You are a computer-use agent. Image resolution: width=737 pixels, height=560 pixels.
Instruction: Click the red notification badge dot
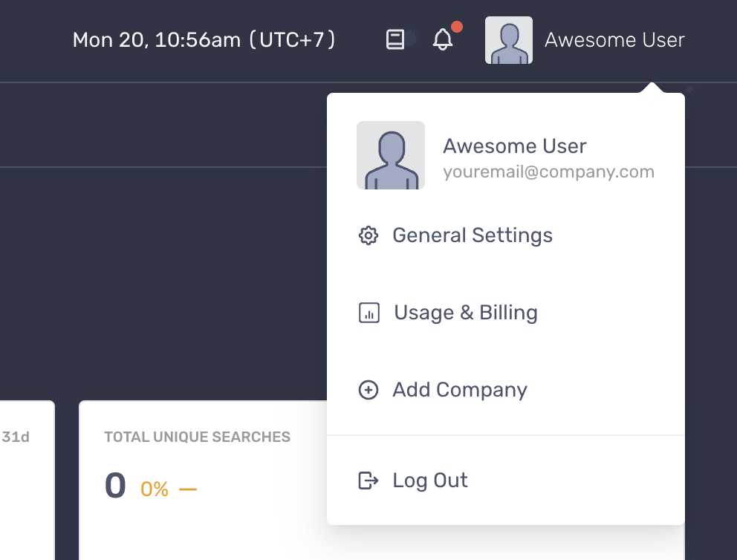pos(456,27)
